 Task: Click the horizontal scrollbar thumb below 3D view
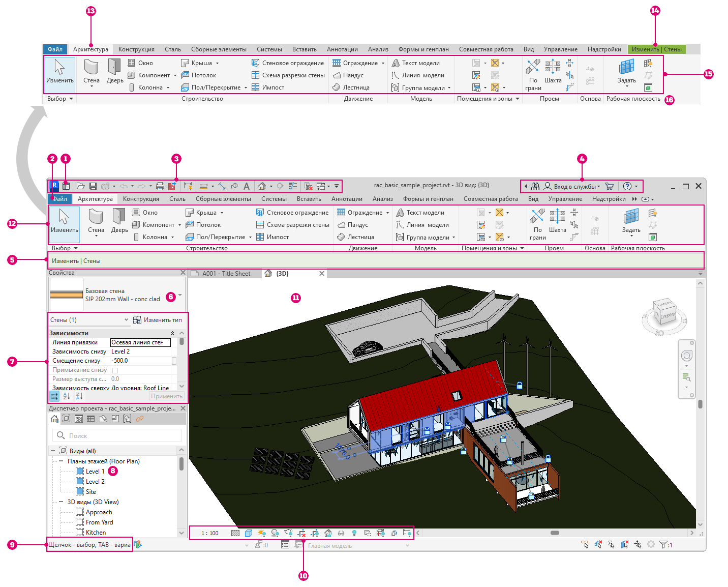coord(555,533)
